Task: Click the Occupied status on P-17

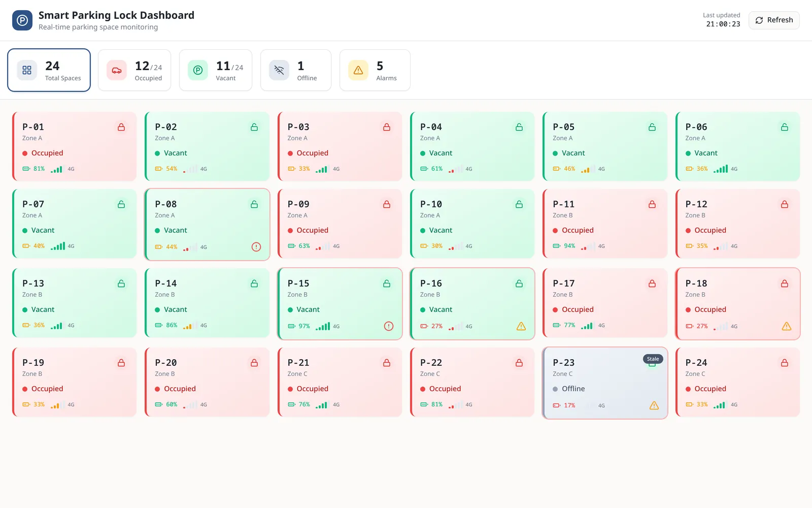Action: coord(573,309)
